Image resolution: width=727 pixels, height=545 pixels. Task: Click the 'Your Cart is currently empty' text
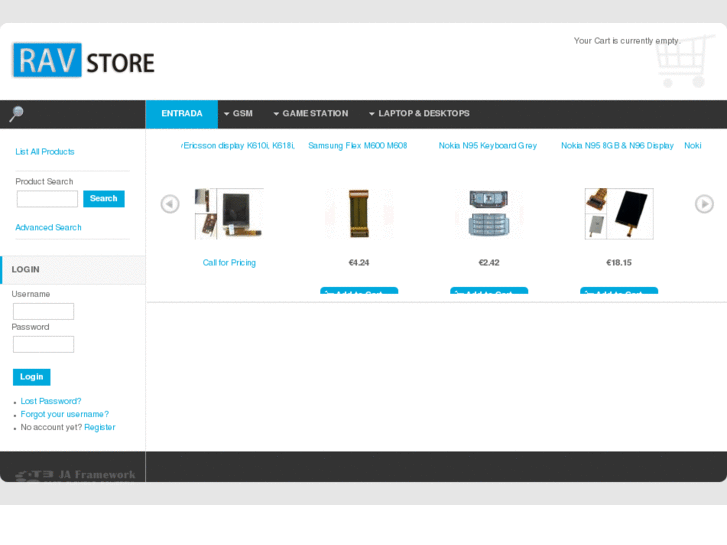627,41
